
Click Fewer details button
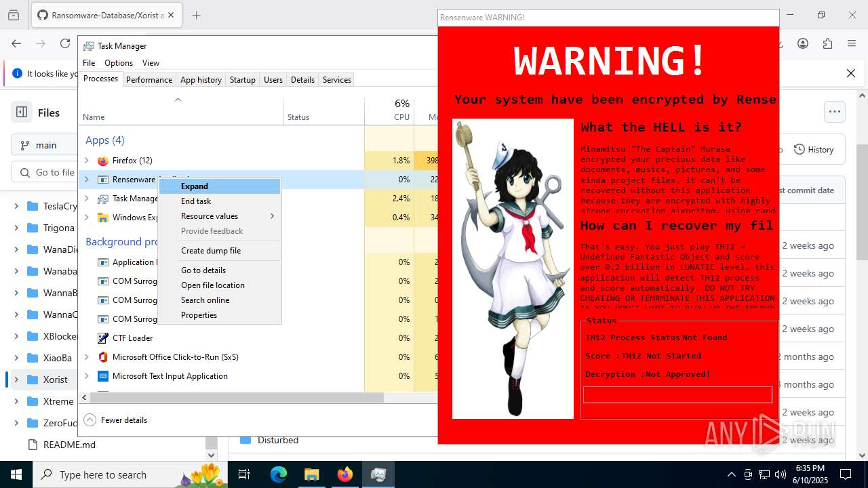(116, 420)
